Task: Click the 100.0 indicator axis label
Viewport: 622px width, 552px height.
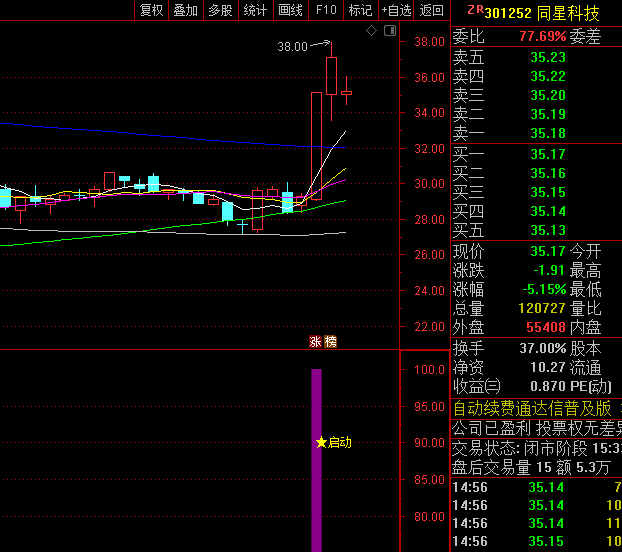Action: point(430,370)
